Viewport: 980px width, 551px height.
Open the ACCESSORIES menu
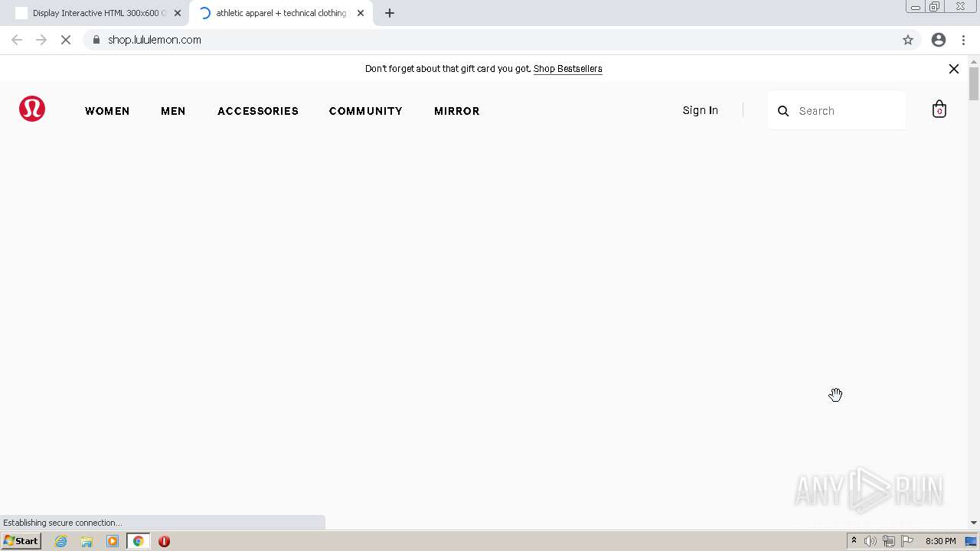(258, 111)
